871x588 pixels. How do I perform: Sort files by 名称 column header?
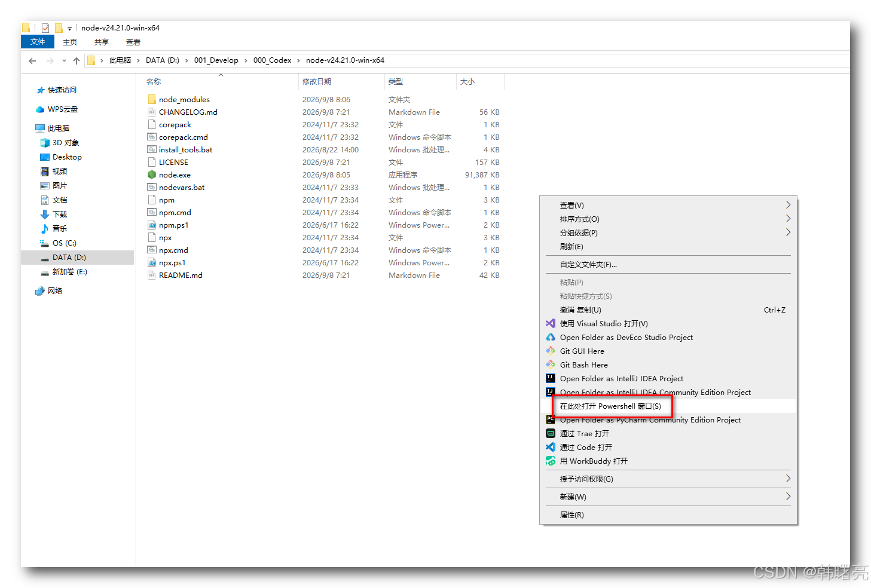[x=154, y=82]
